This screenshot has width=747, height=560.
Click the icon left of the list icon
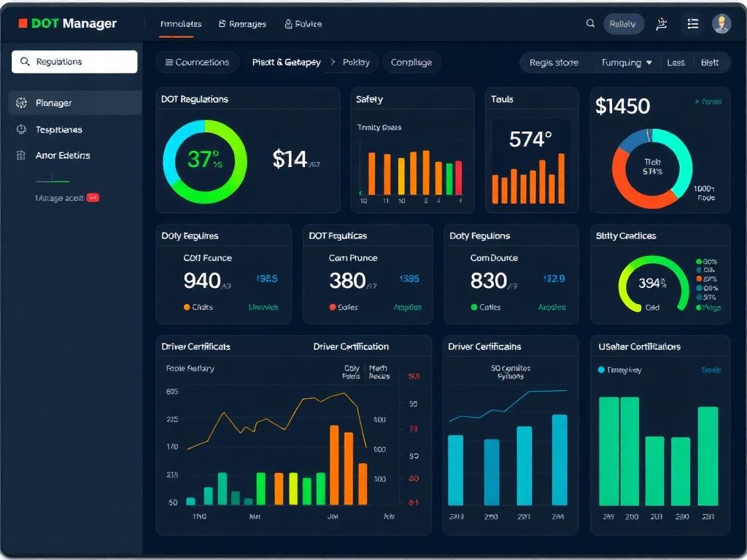[662, 23]
